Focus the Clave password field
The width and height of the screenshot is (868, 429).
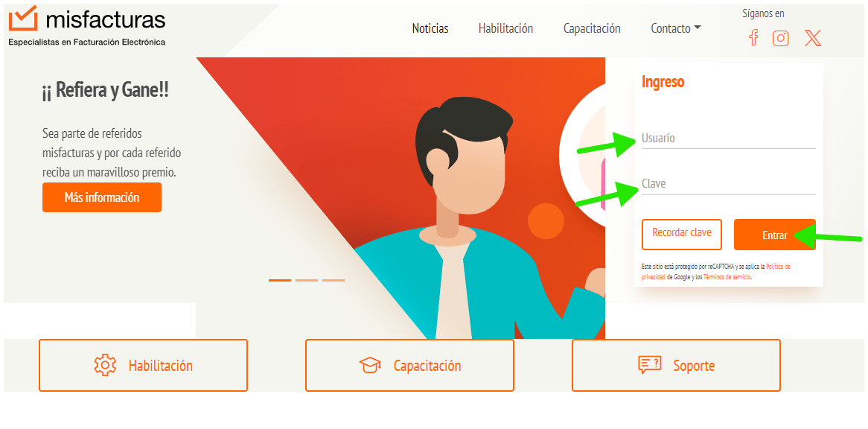pyautogui.click(x=729, y=184)
